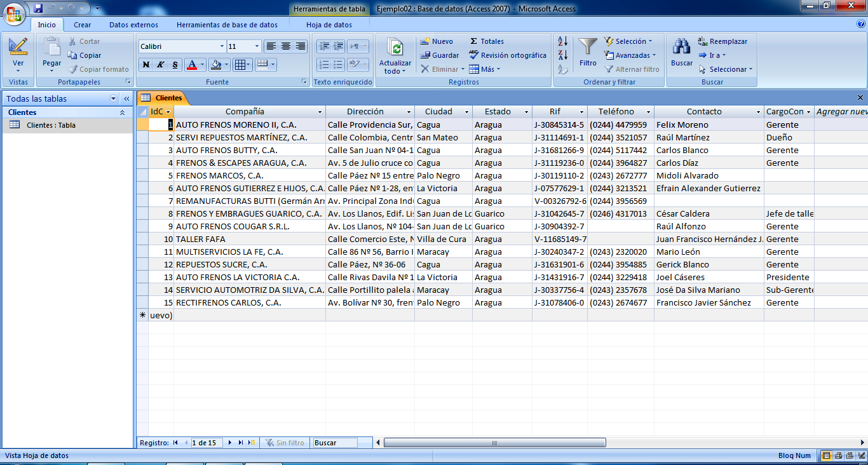
Task: Align text right in Fuente group
Action: (301, 46)
